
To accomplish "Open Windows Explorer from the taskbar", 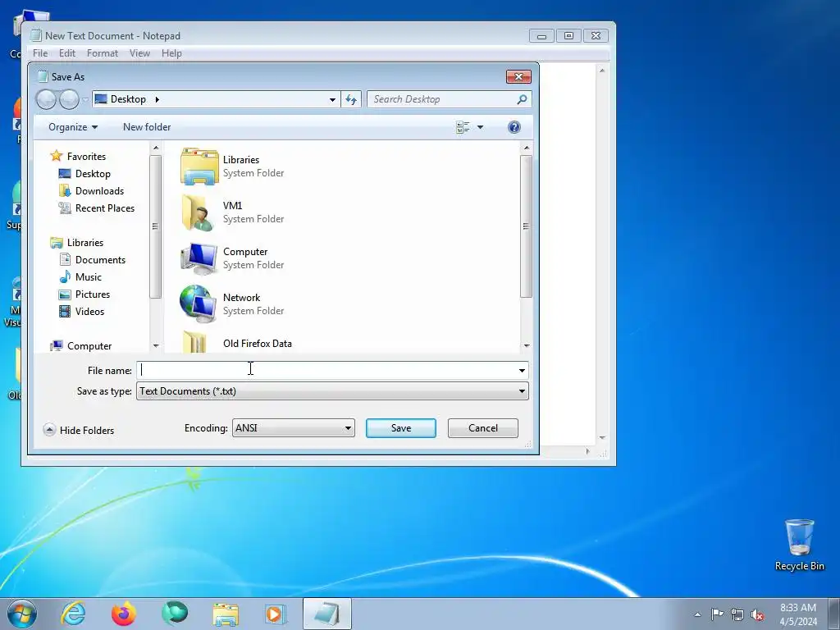I will (226, 614).
